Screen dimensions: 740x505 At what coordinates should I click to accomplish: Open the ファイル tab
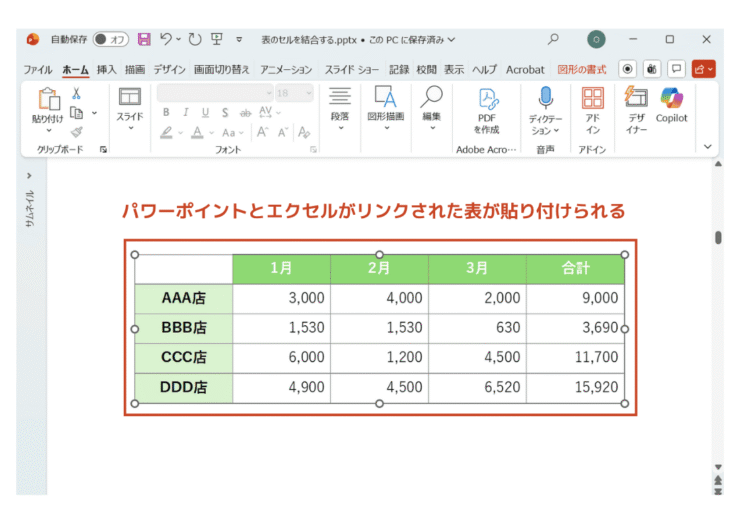point(38,70)
